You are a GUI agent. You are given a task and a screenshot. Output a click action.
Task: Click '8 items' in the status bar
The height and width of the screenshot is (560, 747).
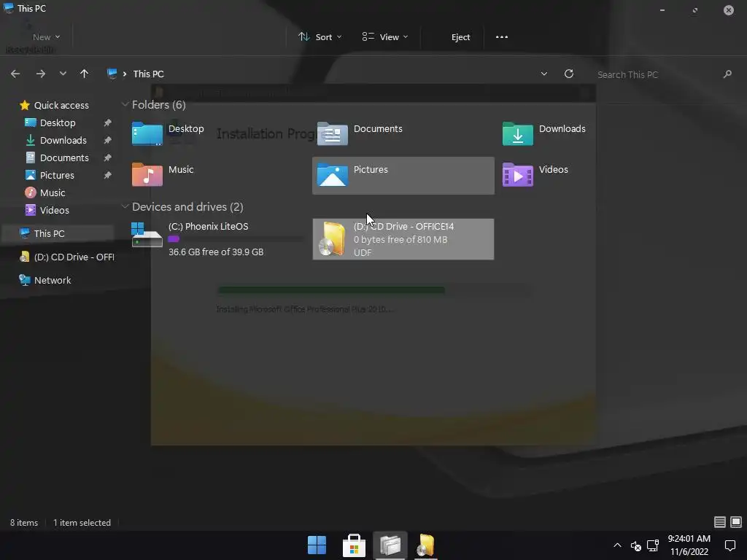coord(24,522)
